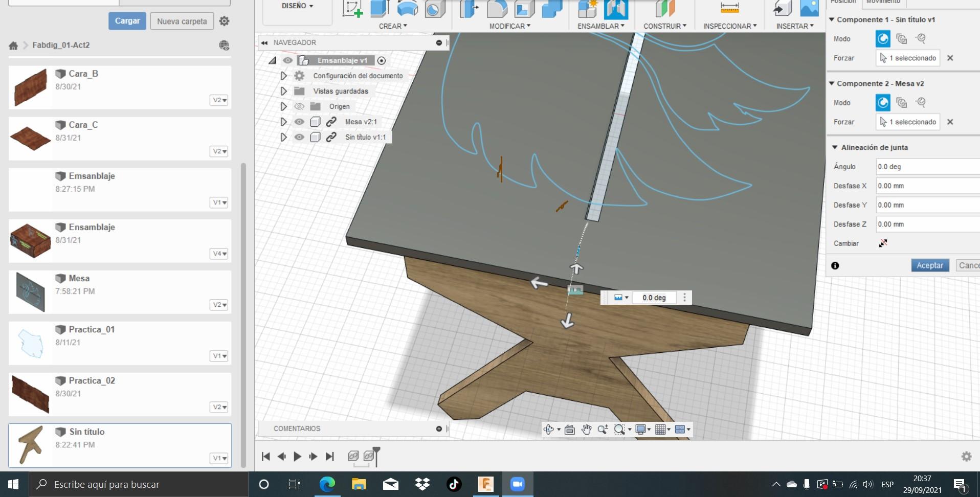Viewport: 980px width, 497px height.
Task: Open the DISEÑO workspace dropdown
Action: 297,6
